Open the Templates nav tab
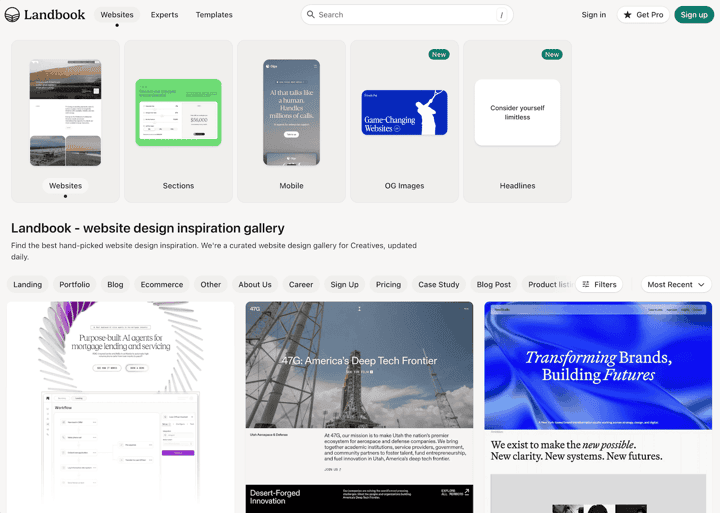 [x=214, y=15]
